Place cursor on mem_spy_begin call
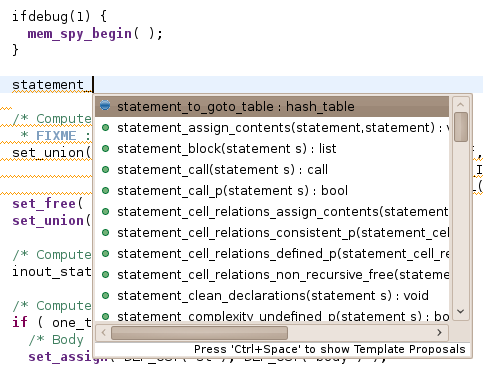This screenshot has height=367, width=483. pos(95,34)
